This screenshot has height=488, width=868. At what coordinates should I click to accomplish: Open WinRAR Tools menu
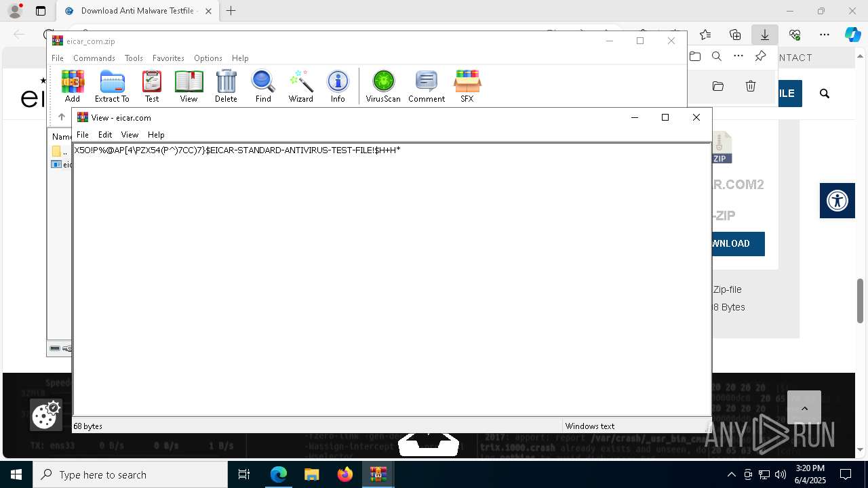coord(134,58)
